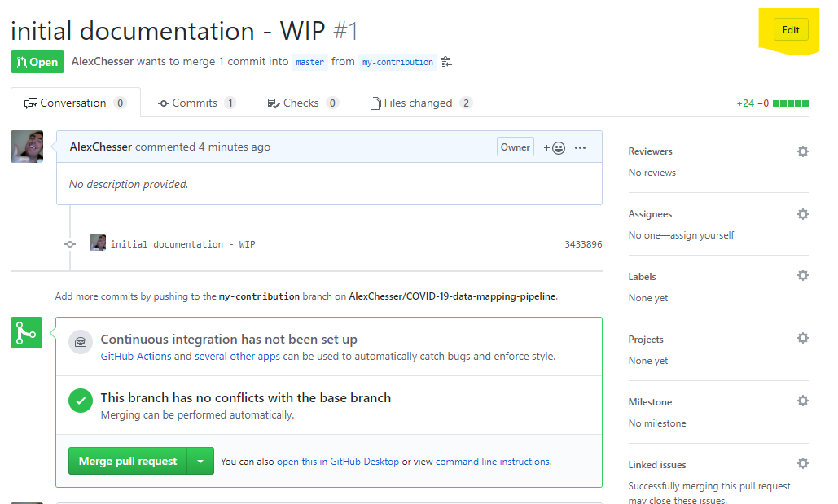Click the my-contribution head branch label
This screenshot has height=504, width=838.
(x=397, y=62)
